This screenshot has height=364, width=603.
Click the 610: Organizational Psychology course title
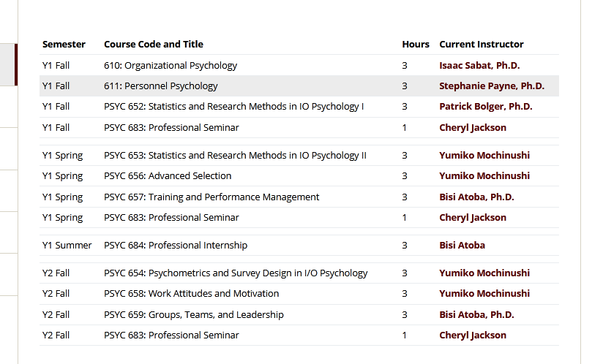[x=171, y=66]
